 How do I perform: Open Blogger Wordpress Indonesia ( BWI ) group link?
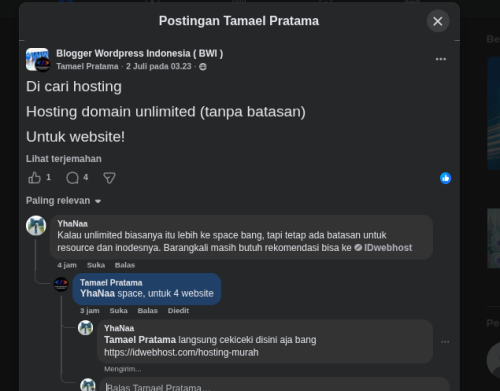[x=140, y=53]
